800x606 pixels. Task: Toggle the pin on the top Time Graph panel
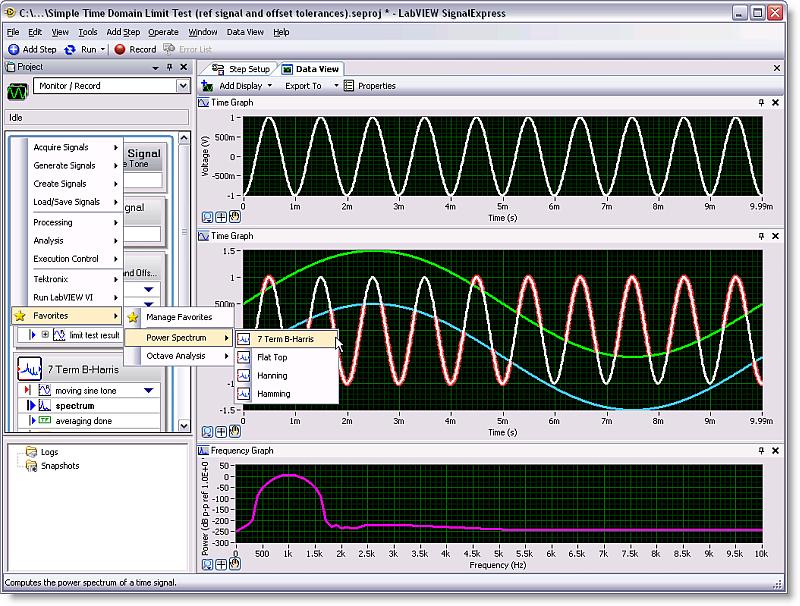click(x=761, y=103)
